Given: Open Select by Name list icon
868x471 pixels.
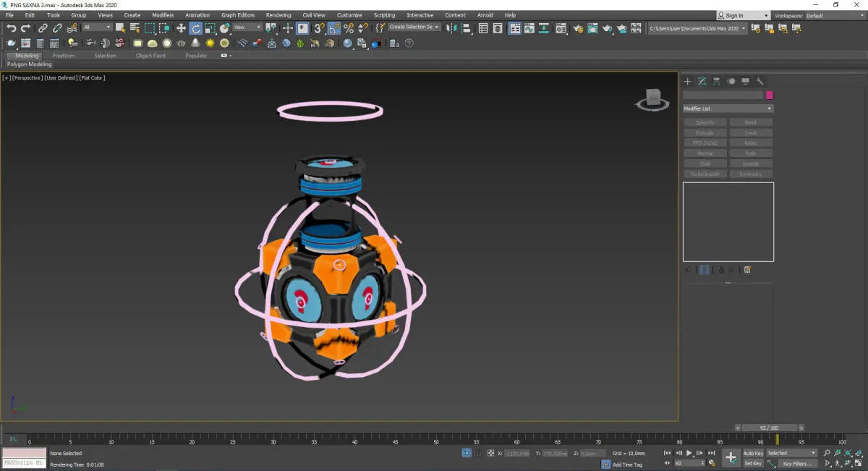Looking at the screenshot, I should click(135, 28).
